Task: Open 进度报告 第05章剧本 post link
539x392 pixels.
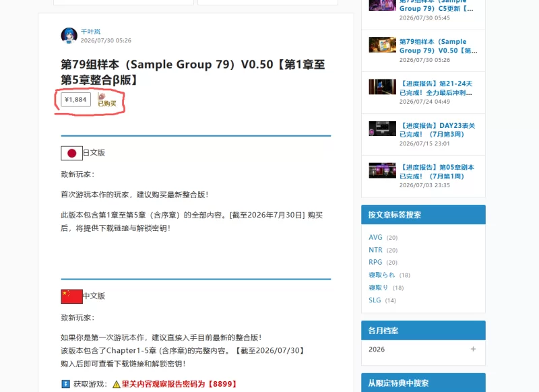Action: pyautogui.click(x=437, y=172)
